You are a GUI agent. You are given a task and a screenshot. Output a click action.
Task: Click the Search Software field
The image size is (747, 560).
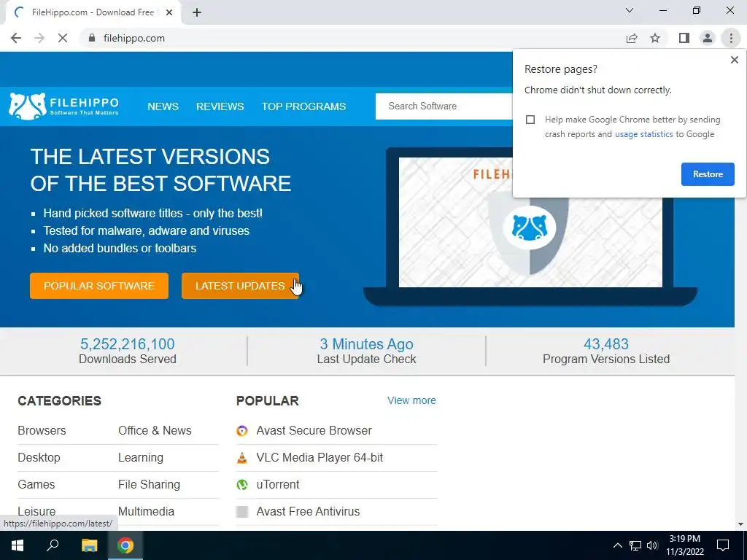tap(444, 106)
